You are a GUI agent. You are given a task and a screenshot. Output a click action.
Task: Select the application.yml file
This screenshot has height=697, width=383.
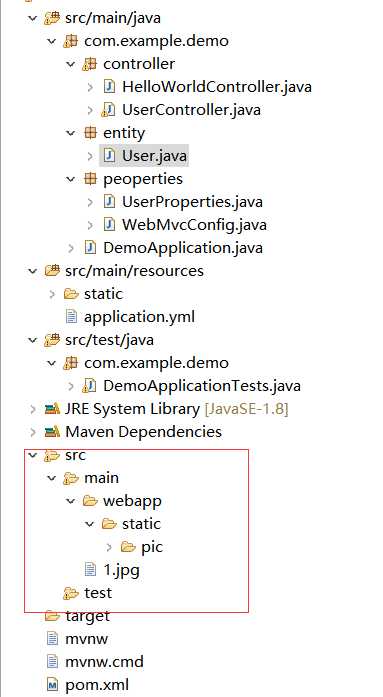139,317
